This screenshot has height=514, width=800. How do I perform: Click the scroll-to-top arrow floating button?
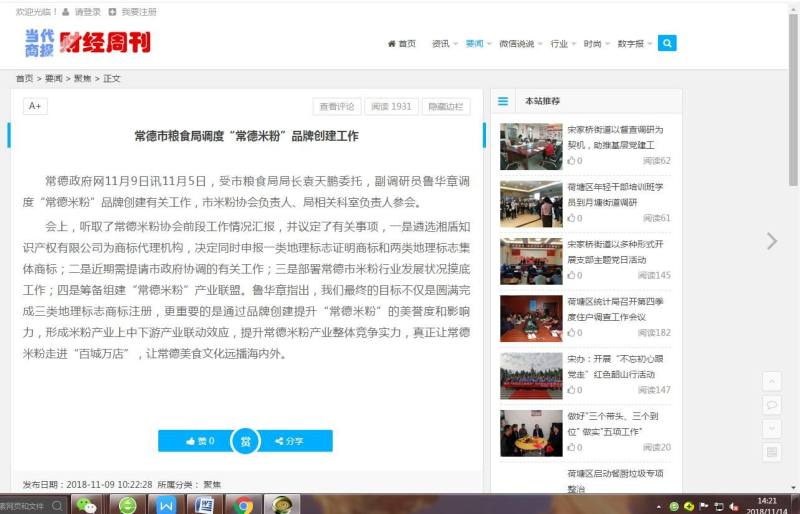tap(771, 381)
